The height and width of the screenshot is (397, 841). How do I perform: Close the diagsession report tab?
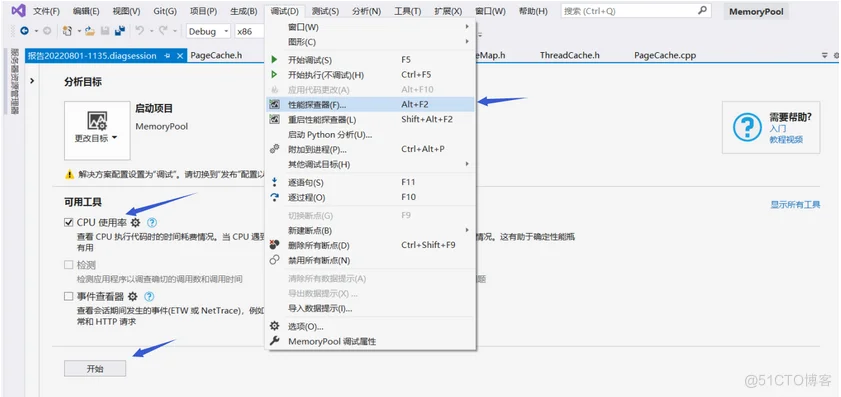click(180, 56)
